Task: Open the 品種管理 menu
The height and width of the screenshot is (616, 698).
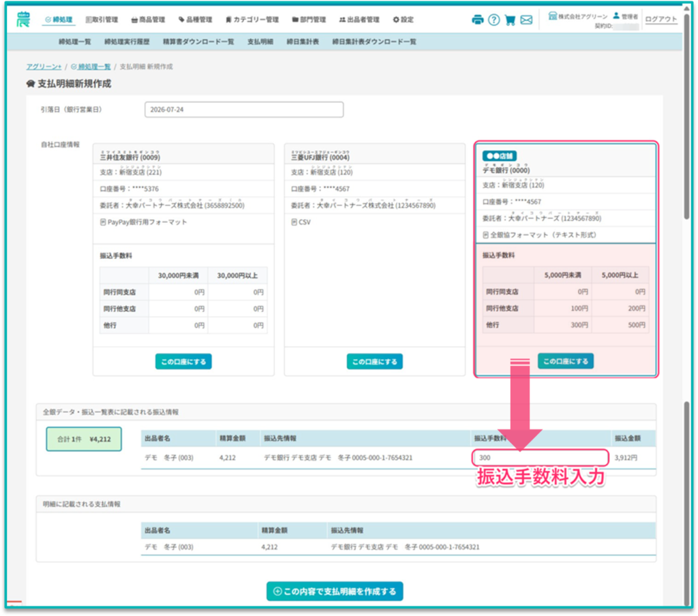Action: click(x=195, y=20)
